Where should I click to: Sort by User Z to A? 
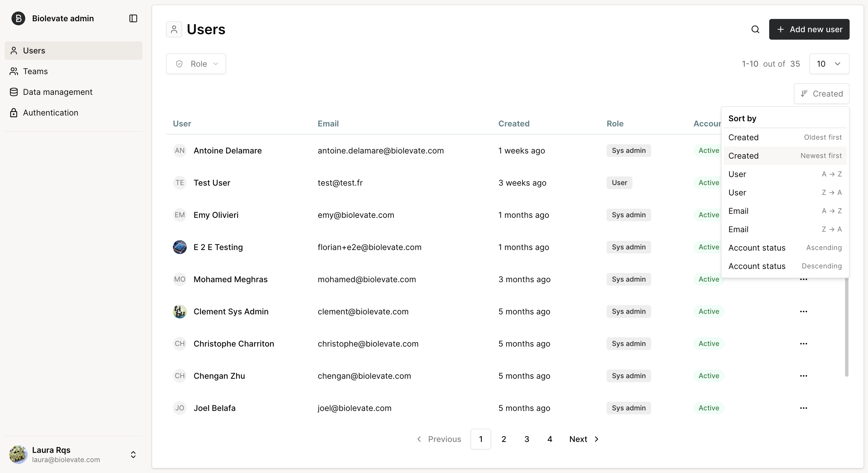point(785,193)
